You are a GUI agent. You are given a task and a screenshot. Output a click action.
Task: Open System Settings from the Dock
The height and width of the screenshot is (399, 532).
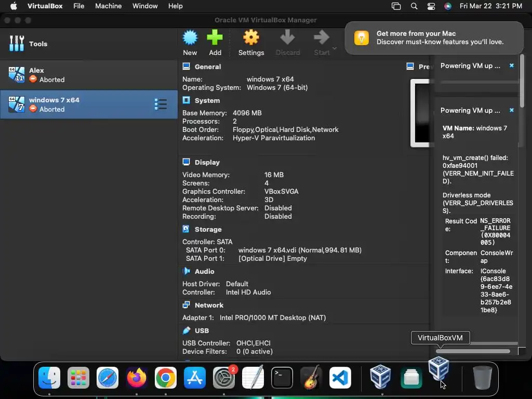pyautogui.click(x=224, y=378)
